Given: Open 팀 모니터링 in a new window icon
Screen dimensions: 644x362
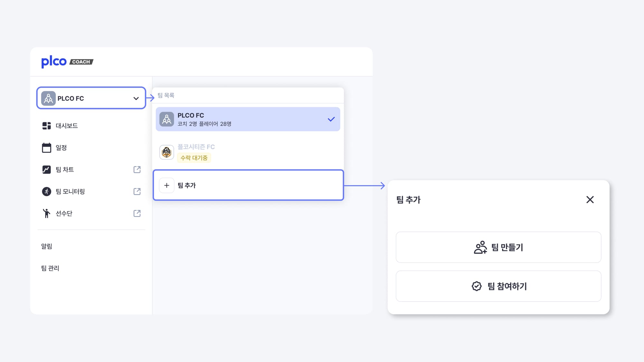Looking at the screenshot, I should coord(137,191).
